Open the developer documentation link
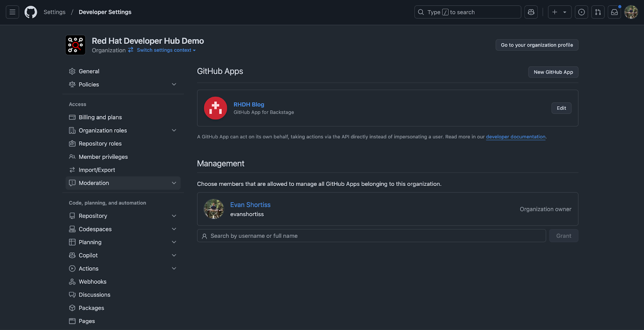The image size is (644, 330). click(516, 137)
